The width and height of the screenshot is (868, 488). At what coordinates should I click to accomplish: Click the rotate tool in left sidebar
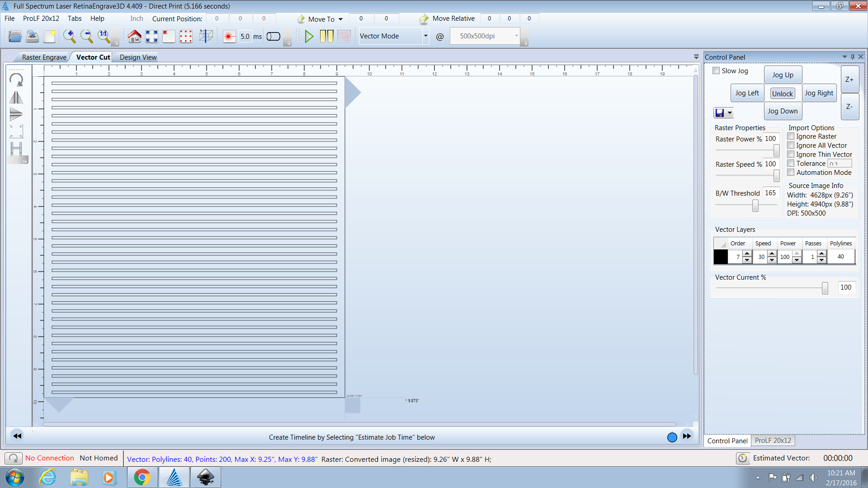pyautogui.click(x=16, y=80)
